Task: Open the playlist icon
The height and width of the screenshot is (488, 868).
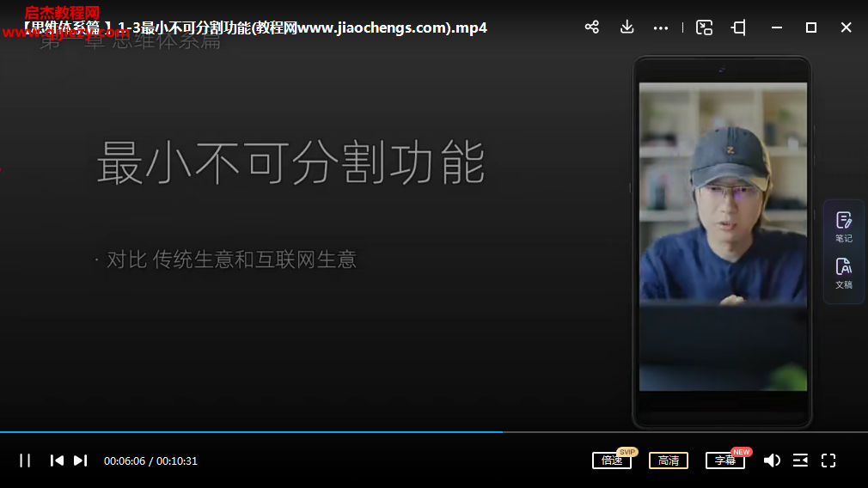Action: tap(800, 461)
